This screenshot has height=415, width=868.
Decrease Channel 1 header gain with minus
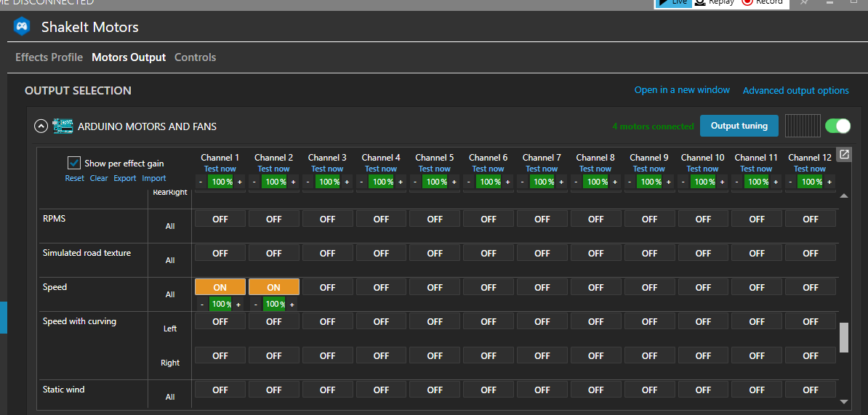201,182
